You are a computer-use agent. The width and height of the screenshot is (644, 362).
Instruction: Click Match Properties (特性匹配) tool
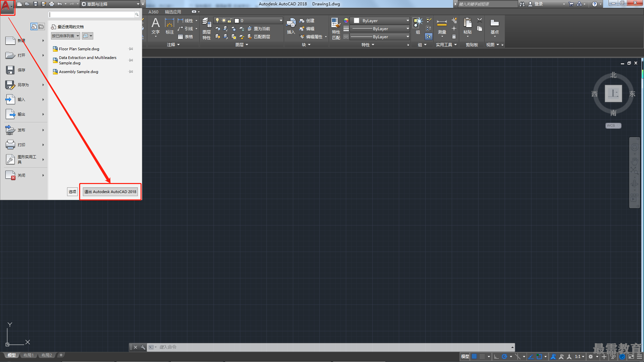336,29
